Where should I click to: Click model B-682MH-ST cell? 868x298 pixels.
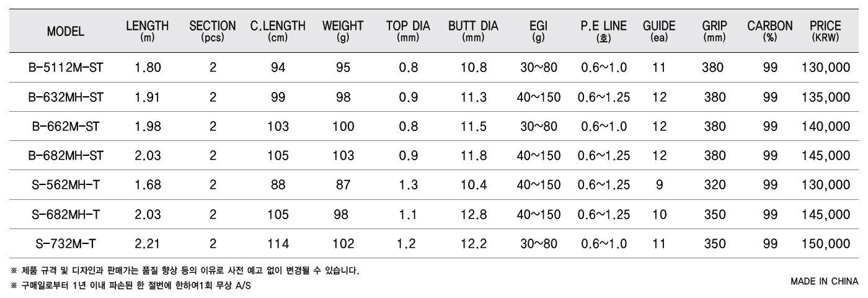tap(66, 156)
